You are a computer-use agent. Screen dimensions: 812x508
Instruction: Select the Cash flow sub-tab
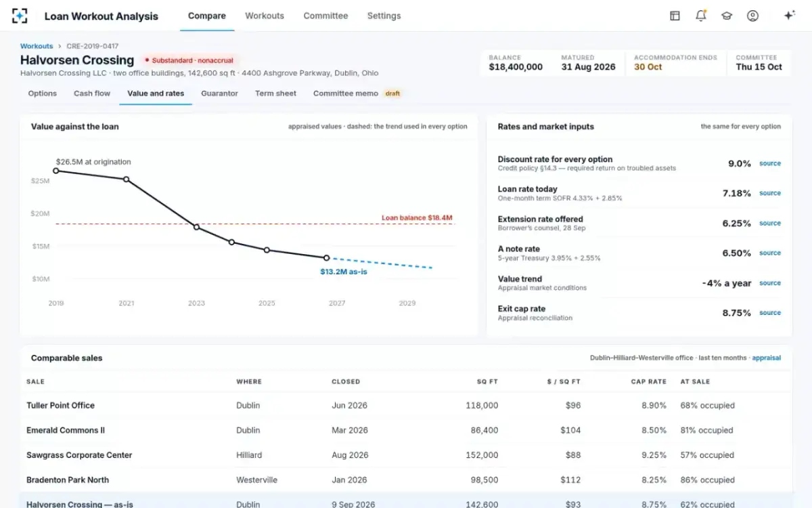tap(92, 93)
